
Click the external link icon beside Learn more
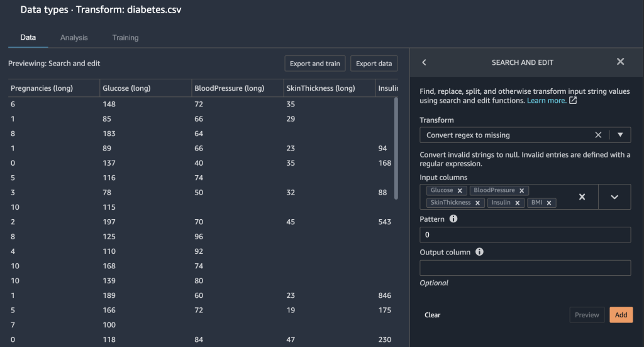coord(573,100)
